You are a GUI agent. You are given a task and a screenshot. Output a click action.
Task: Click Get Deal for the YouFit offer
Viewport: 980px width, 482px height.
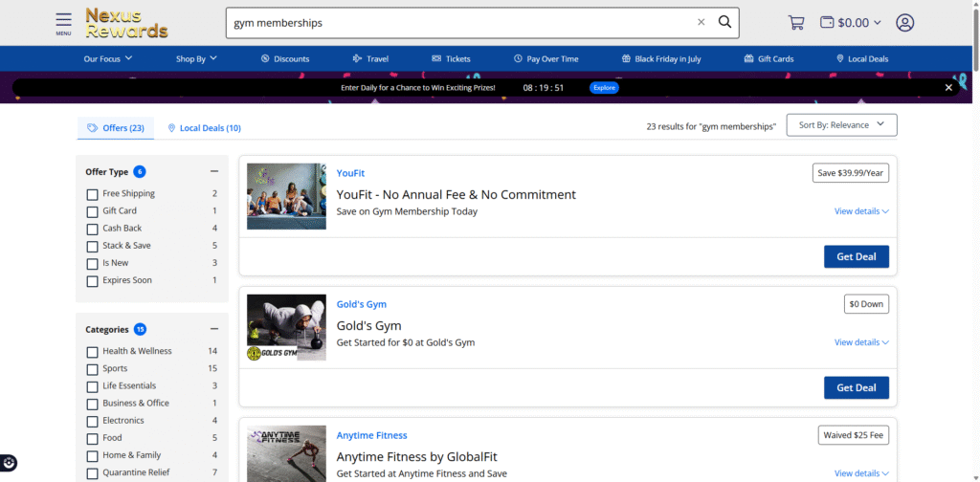[857, 256]
